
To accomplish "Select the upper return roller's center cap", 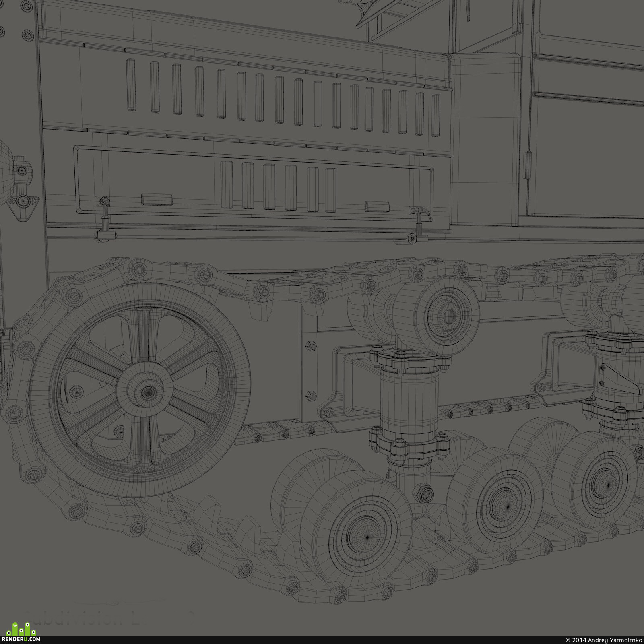I will (x=447, y=316).
